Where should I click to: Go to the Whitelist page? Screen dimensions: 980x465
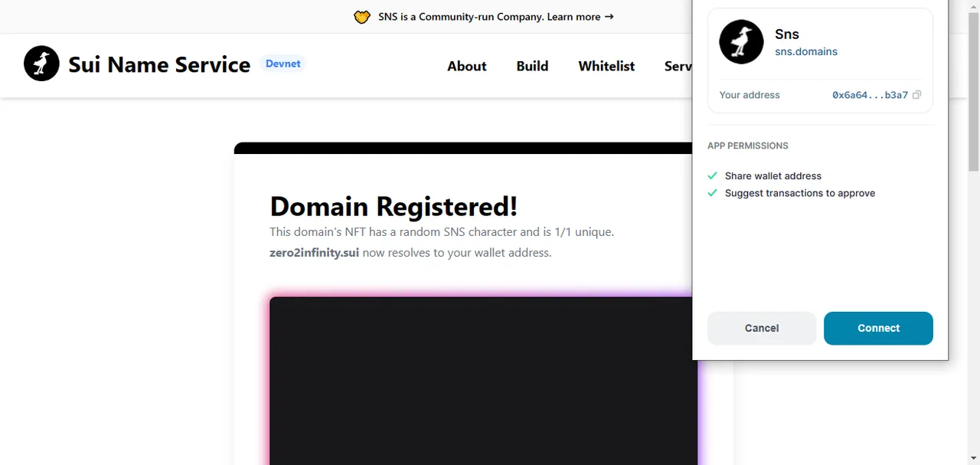tap(606, 66)
